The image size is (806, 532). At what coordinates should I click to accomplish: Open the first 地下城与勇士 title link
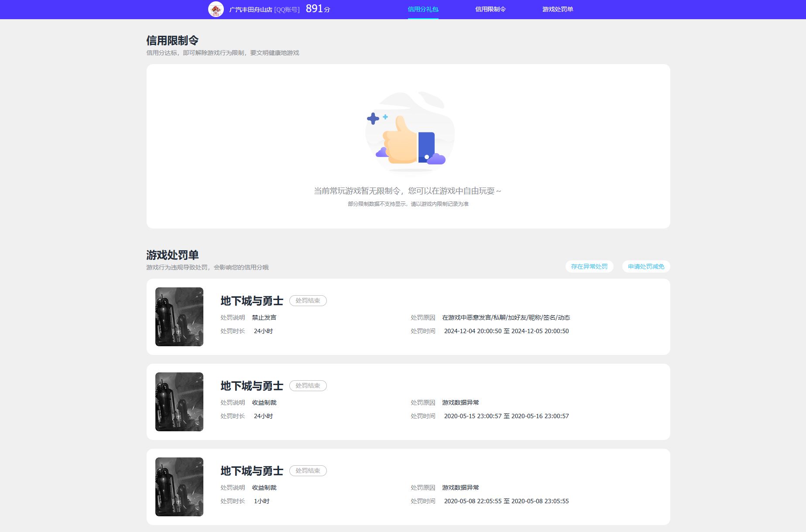pos(251,300)
